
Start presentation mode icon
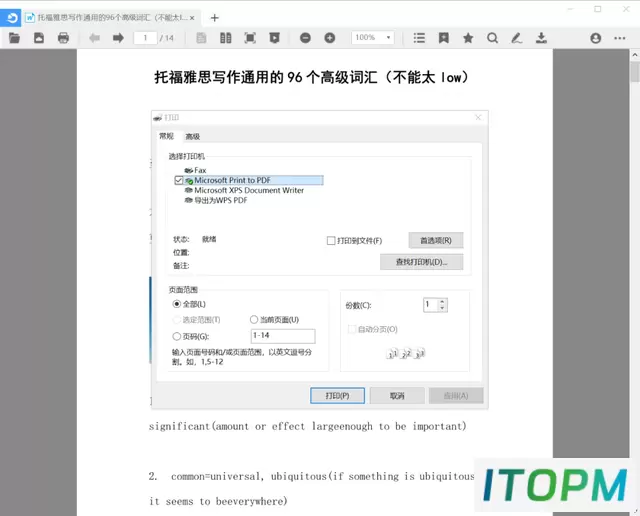click(x=274, y=38)
